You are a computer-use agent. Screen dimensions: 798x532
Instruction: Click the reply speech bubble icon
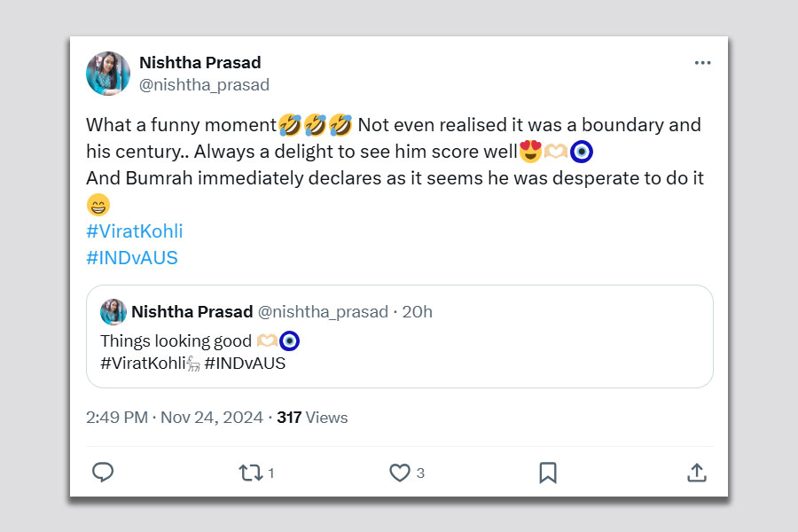103,473
